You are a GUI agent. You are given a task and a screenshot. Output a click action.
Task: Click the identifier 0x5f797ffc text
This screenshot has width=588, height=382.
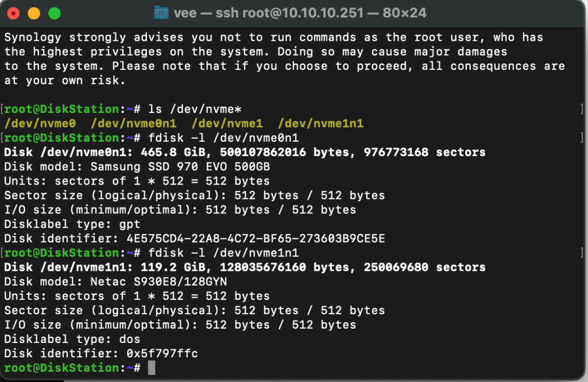tap(163, 353)
